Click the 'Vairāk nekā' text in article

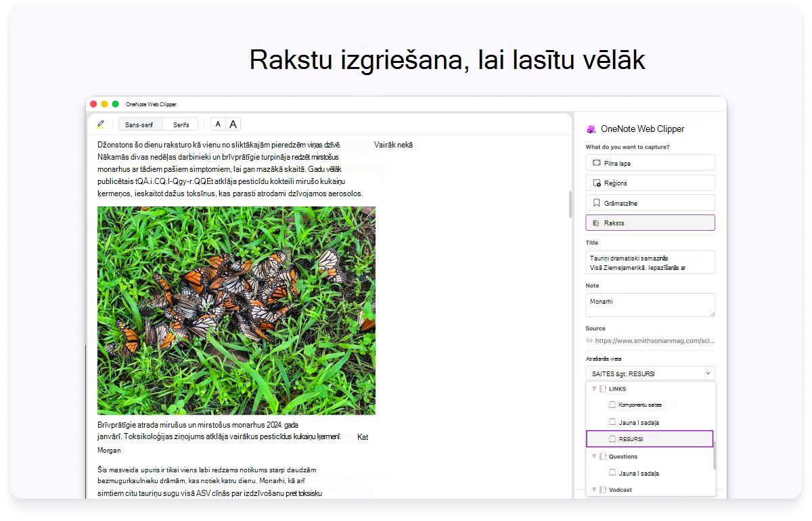point(393,145)
